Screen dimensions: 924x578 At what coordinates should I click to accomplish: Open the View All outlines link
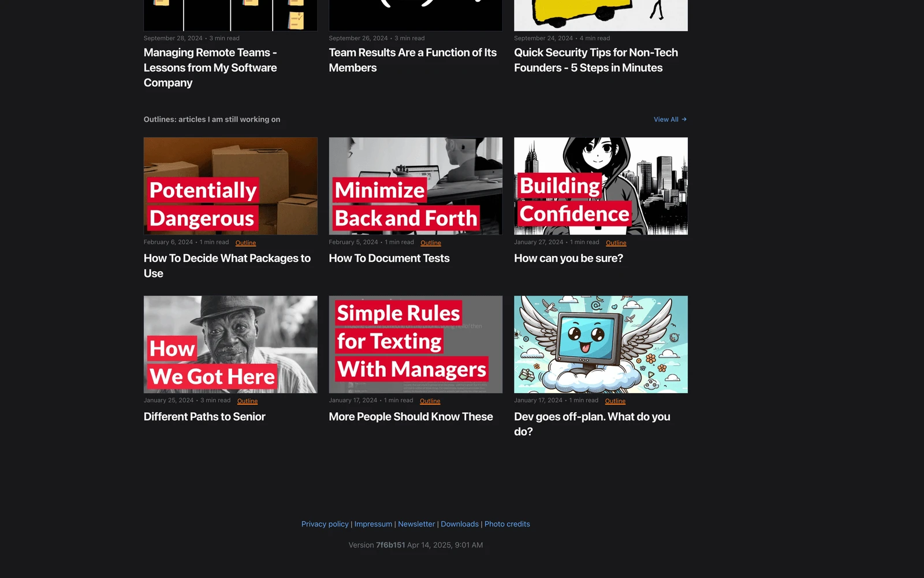point(670,120)
